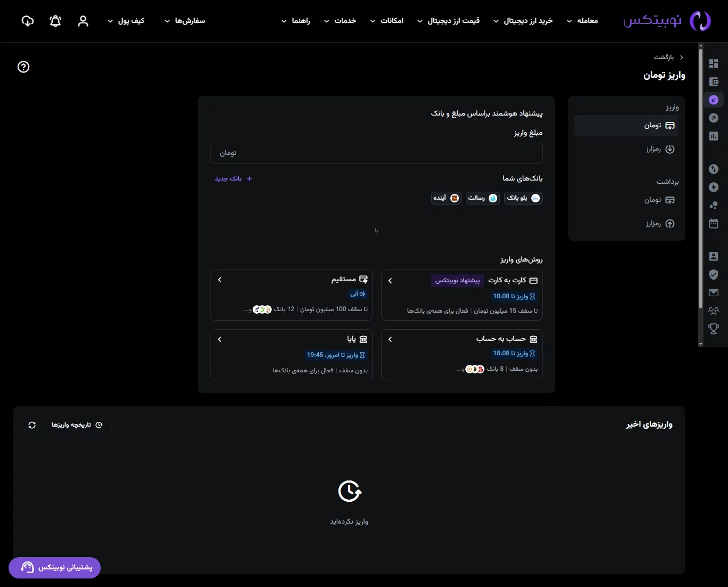Screen dimensions: 728x587
Task: Open the envelope messages icon in sidebar
Action: [714, 292]
